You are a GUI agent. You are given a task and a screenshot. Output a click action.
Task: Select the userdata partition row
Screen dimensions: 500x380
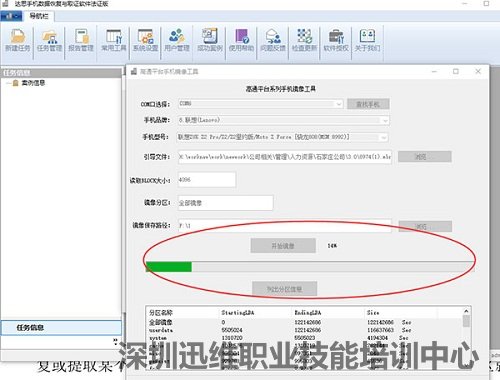305,330
